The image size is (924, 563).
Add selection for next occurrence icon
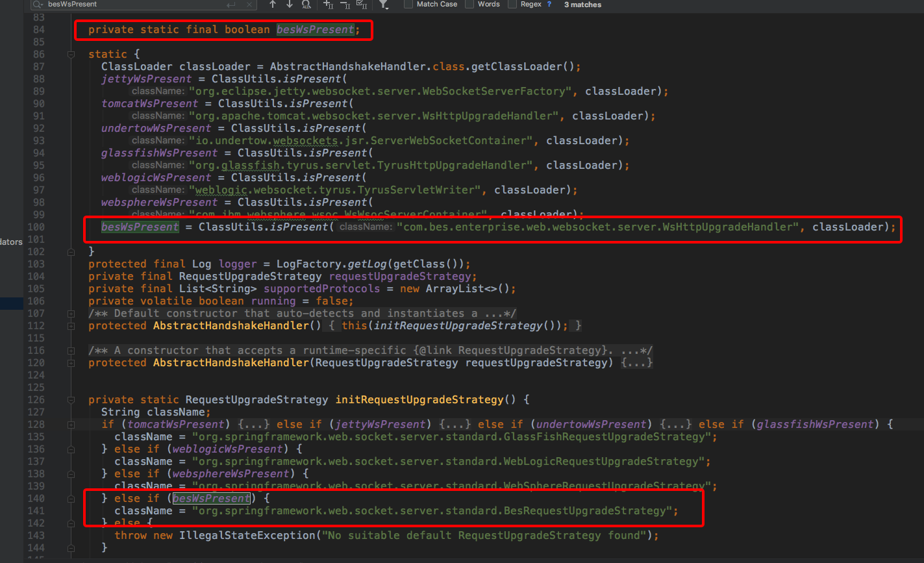(329, 5)
